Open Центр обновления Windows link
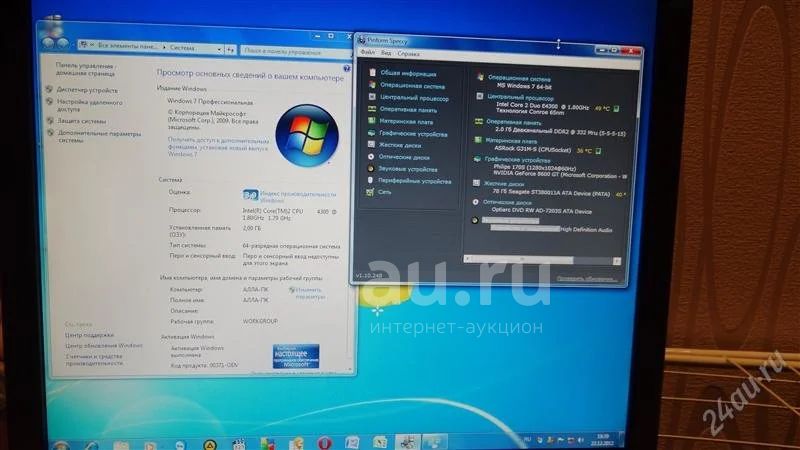Screen dimensions: 800x450 pyautogui.click(x=104, y=346)
